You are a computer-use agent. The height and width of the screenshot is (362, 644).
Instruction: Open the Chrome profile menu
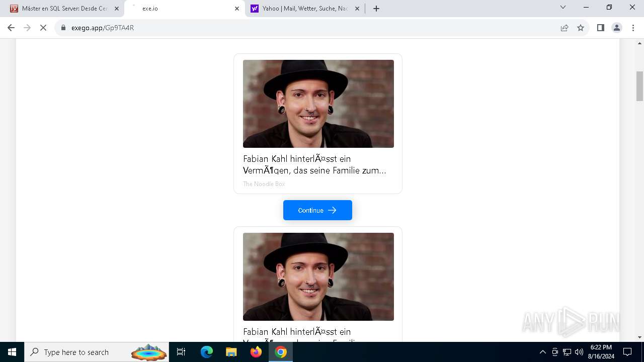616,28
